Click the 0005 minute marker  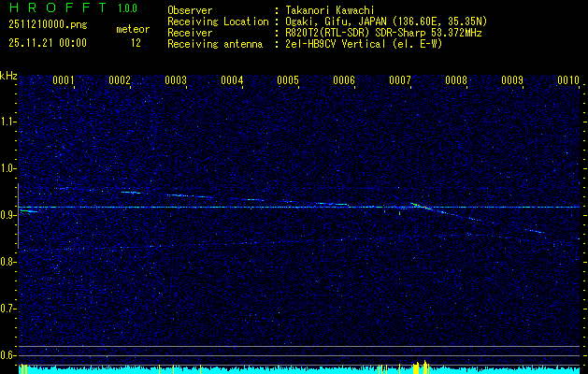pyautogui.click(x=288, y=80)
